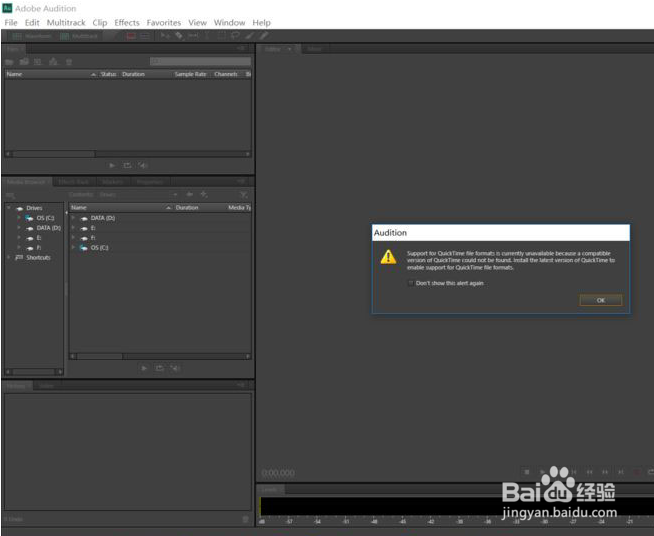The width and height of the screenshot is (654, 536).
Task: Select the Paintbrush Selection tool
Action: point(250,36)
